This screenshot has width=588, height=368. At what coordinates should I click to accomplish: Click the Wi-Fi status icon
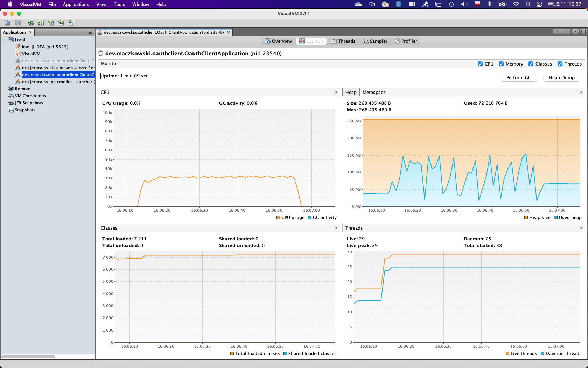[x=516, y=4]
